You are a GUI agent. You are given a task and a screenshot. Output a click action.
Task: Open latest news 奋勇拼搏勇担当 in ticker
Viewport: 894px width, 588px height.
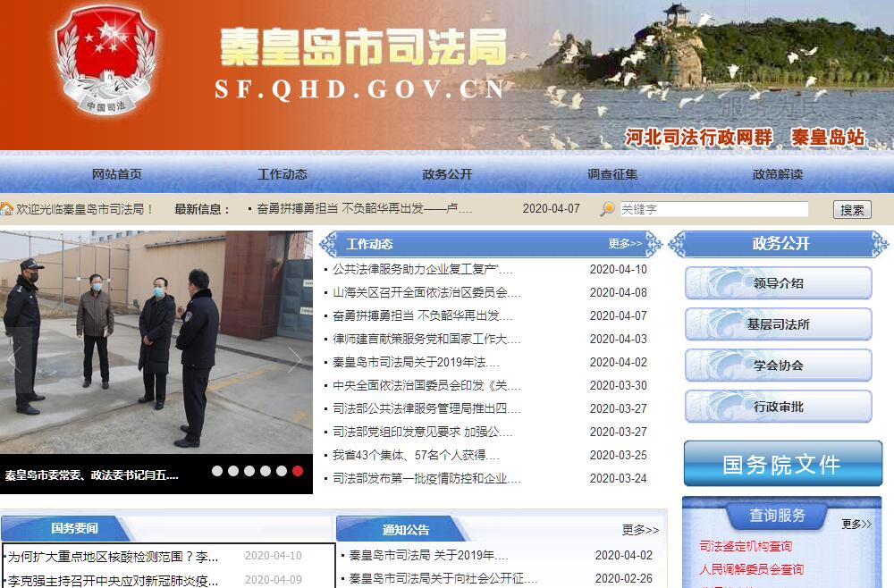(365, 209)
